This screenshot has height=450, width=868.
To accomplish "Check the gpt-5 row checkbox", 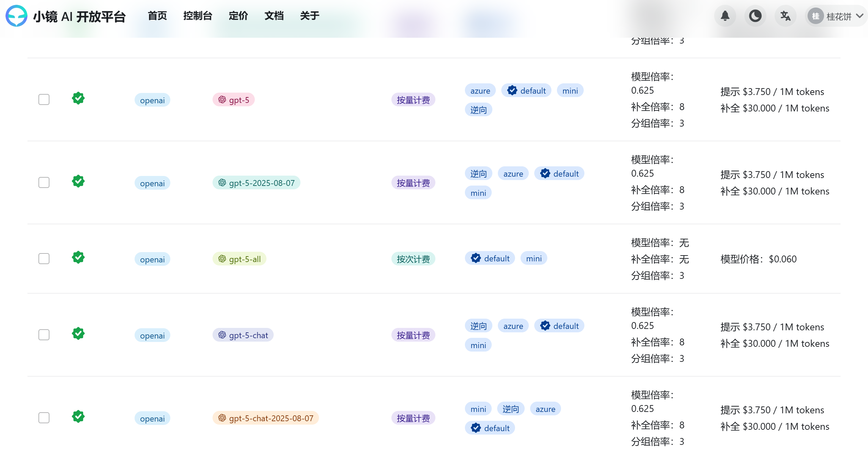I will [44, 99].
